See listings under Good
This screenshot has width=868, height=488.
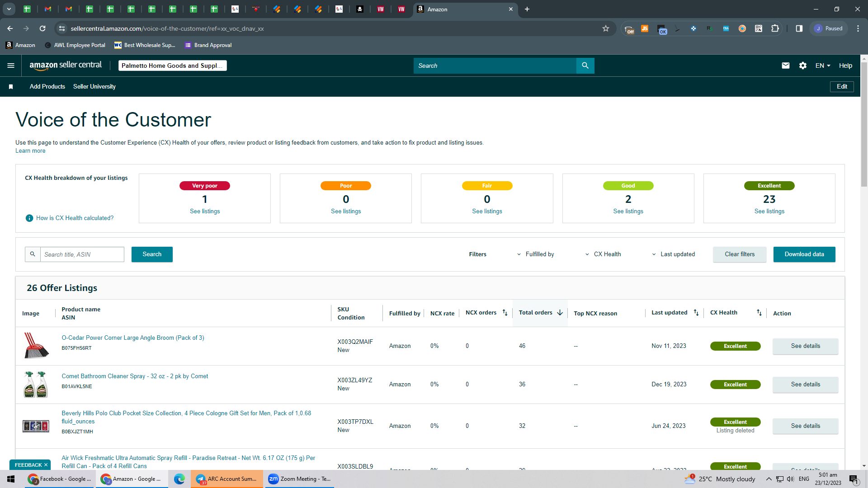(628, 211)
